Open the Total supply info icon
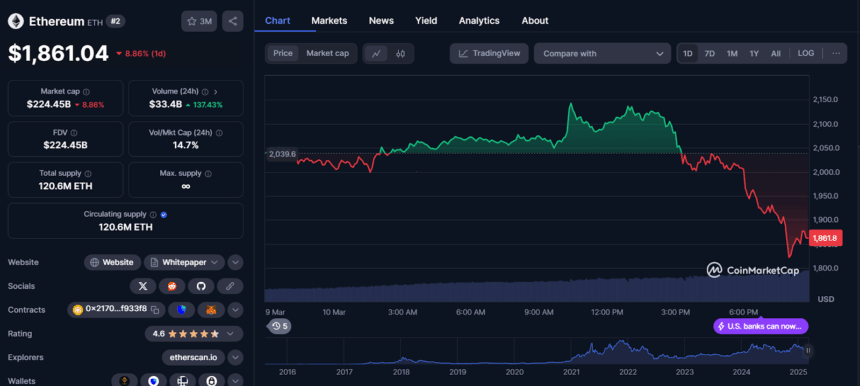Screen dimensions: 860x386 pyautogui.click(x=88, y=173)
